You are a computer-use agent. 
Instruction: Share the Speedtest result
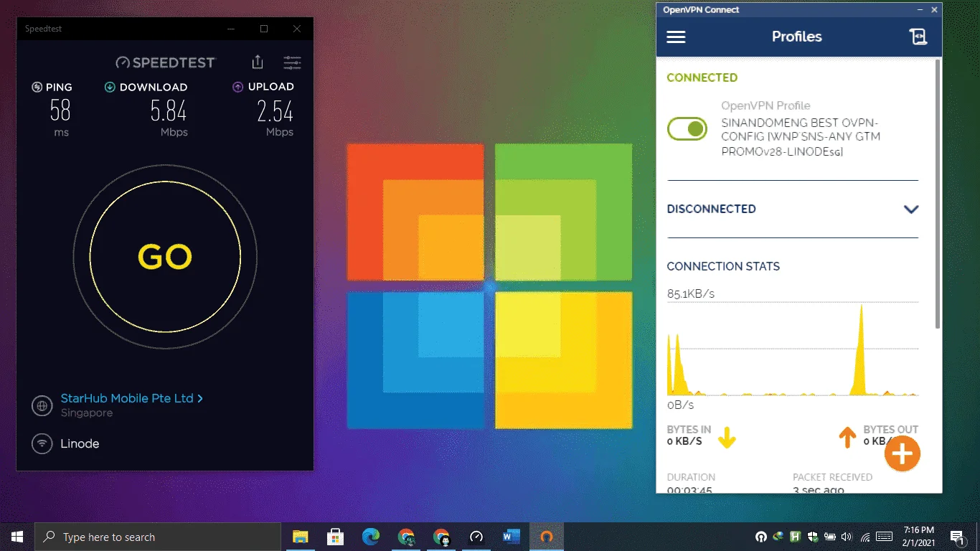tap(258, 62)
